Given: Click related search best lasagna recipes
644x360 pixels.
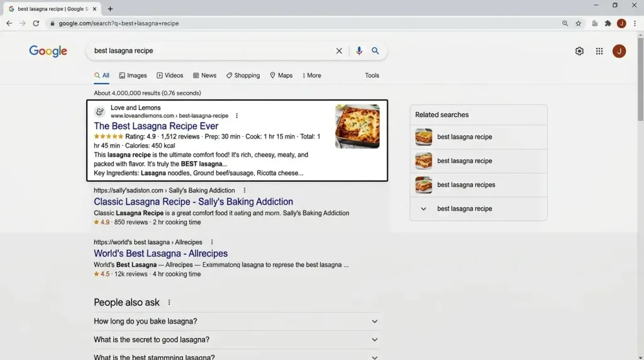Looking at the screenshot, I should [479, 185].
